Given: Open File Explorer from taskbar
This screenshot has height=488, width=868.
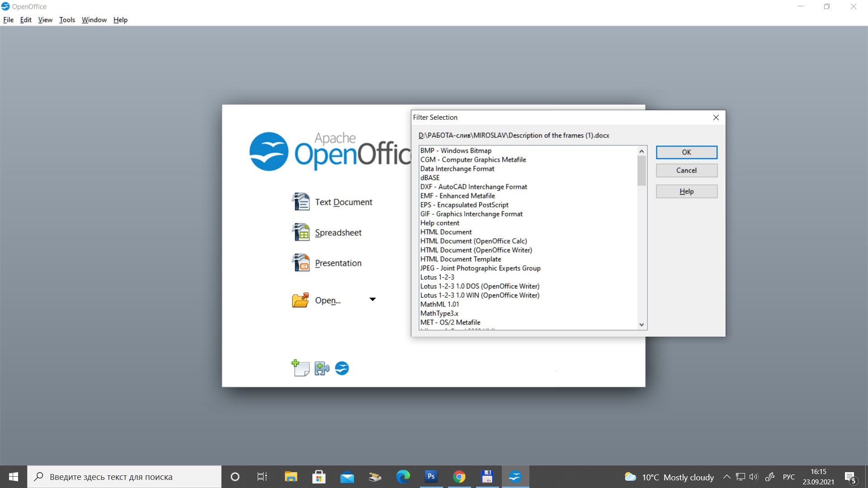Looking at the screenshot, I should [291, 477].
